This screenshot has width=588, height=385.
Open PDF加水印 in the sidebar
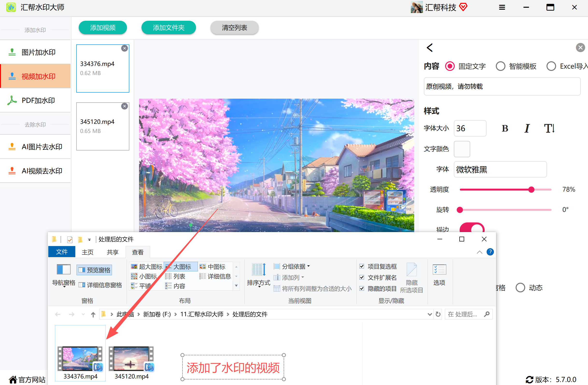click(35, 101)
